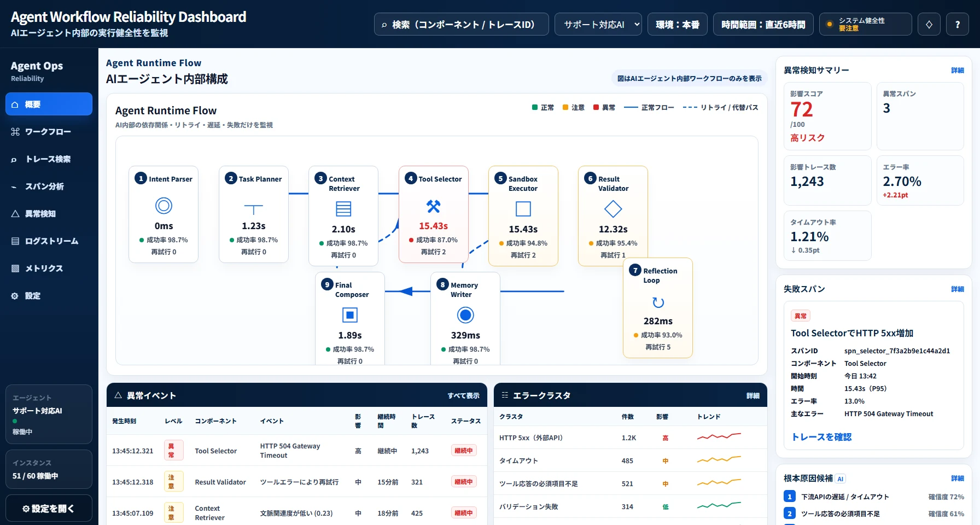Click the トレースを確認 link
The height and width of the screenshot is (525, 980).
821,437
